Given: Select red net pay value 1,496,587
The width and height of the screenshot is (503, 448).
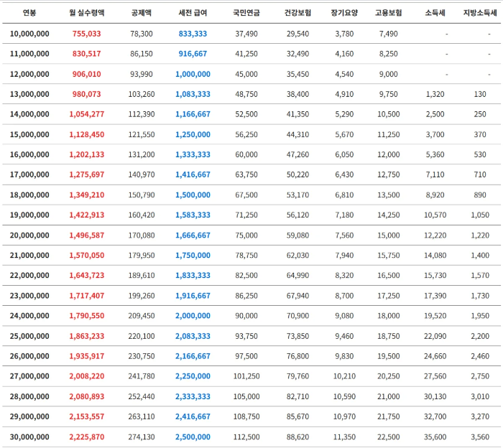Looking at the screenshot, I should click(x=87, y=235).
